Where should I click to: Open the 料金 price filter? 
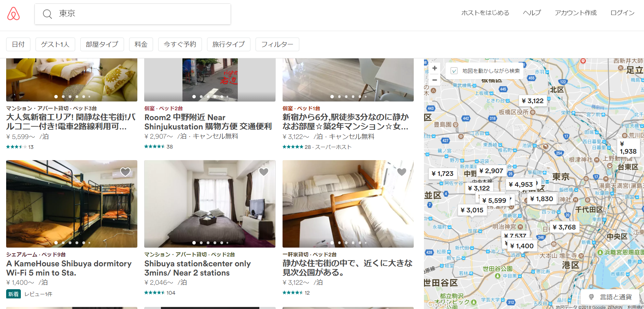point(141,44)
